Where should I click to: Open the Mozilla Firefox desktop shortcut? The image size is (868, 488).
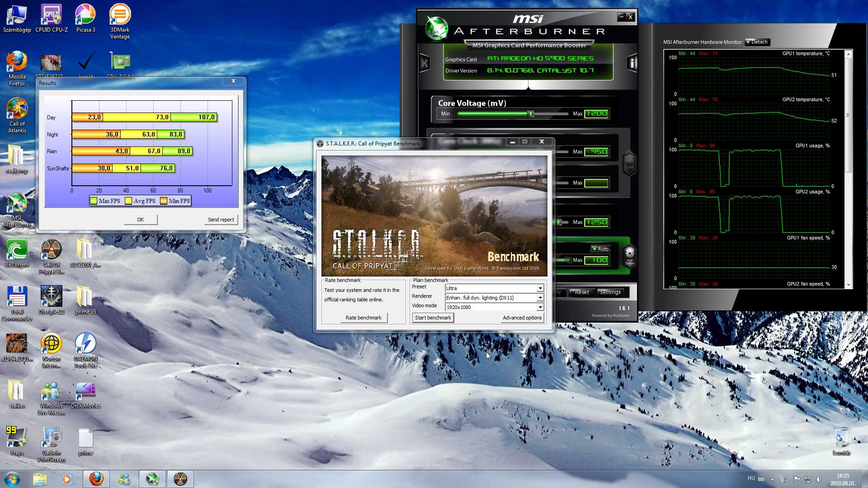pyautogui.click(x=17, y=69)
